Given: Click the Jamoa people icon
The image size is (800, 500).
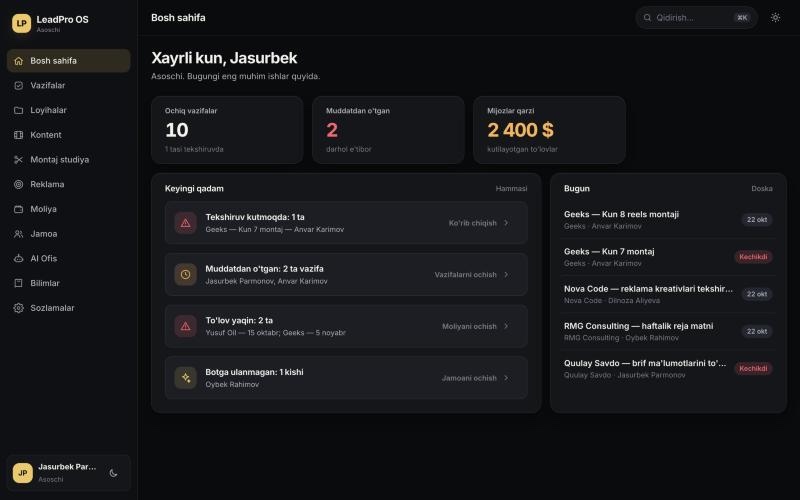Looking at the screenshot, I should [18, 234].
